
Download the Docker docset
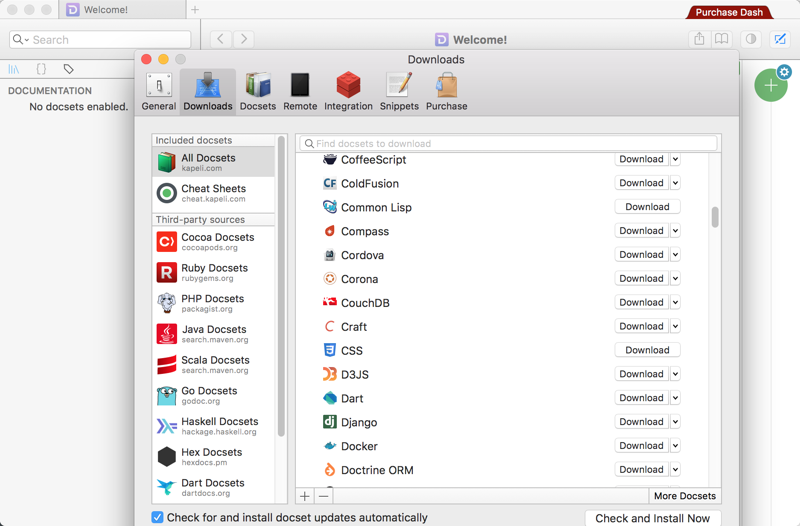(x=641, y=446)
